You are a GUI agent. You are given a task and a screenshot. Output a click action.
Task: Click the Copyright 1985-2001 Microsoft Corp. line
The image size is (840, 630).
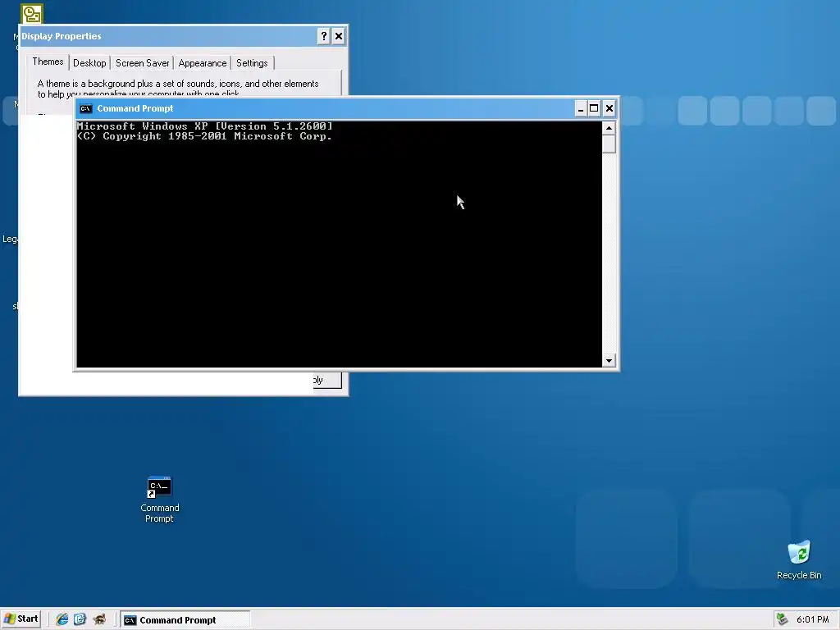pyautogui.click(x=204, y=137)
